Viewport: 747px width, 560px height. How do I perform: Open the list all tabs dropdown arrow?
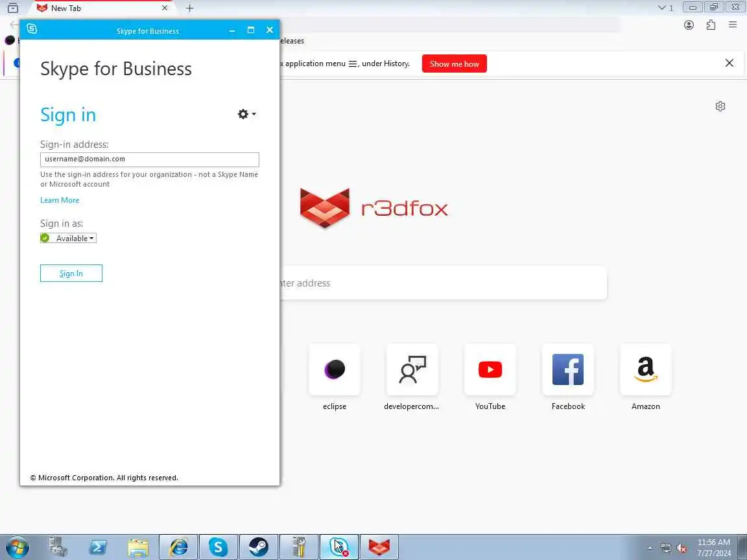pyautogui.click(x=661, y=8)
